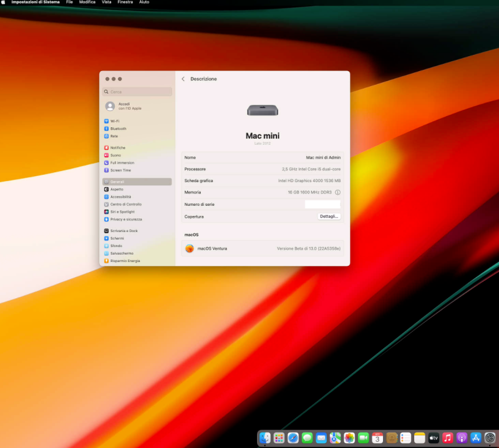Viewport: 499px width, 448px height.
Task: Open Notifiche settings pane
Action: (117, 148)
